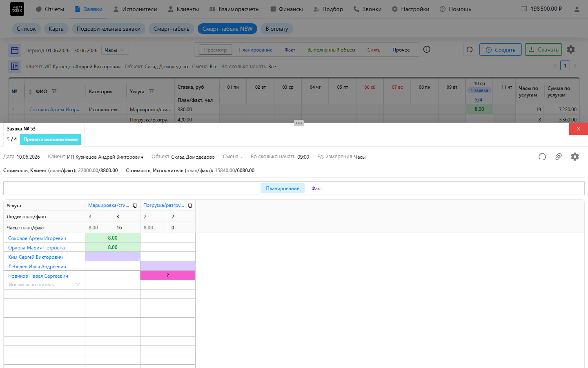
Task: Open the Финансы menu
Action: tap(287, 9)
